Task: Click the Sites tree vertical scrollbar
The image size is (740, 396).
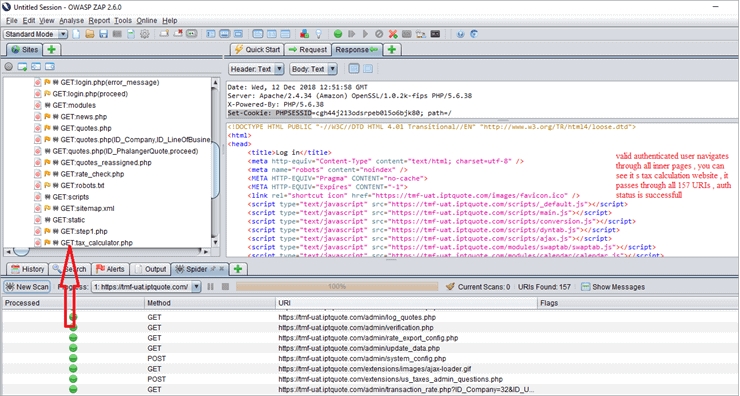Action: (x=215, y=162)
